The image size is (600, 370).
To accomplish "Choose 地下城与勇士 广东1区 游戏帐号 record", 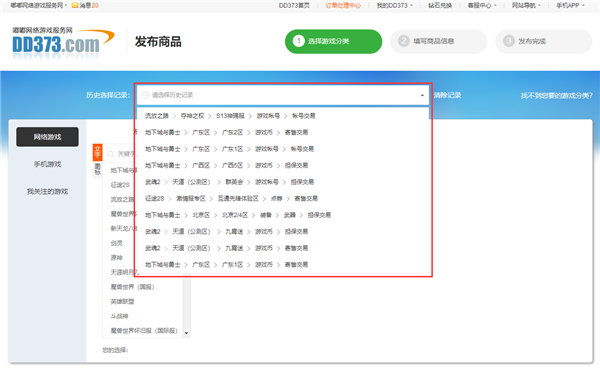I will [x=283, y=149].
